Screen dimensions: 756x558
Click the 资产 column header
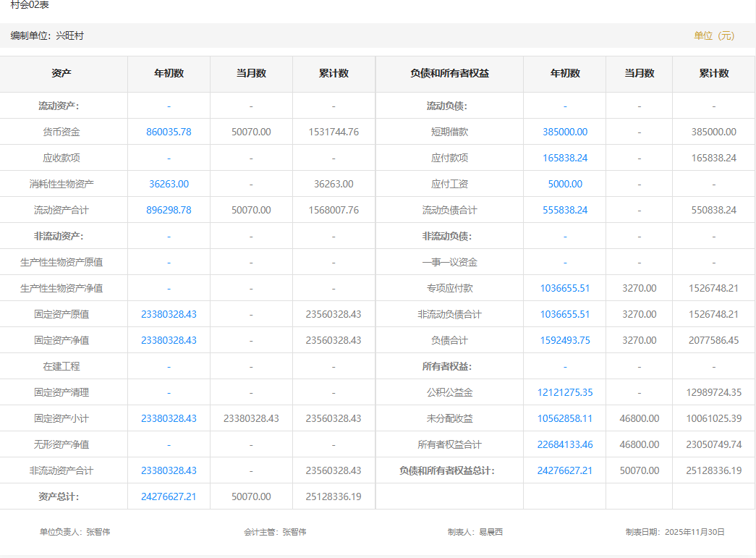61,73
